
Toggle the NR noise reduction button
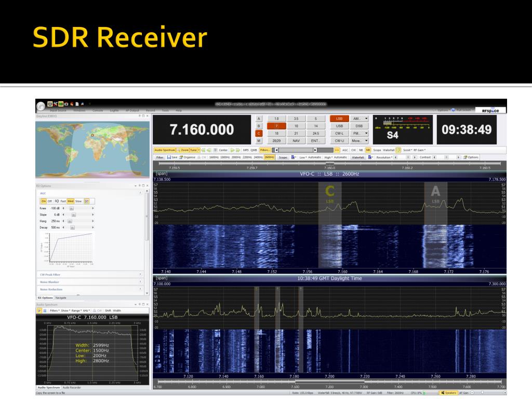(x=368, y=150)
